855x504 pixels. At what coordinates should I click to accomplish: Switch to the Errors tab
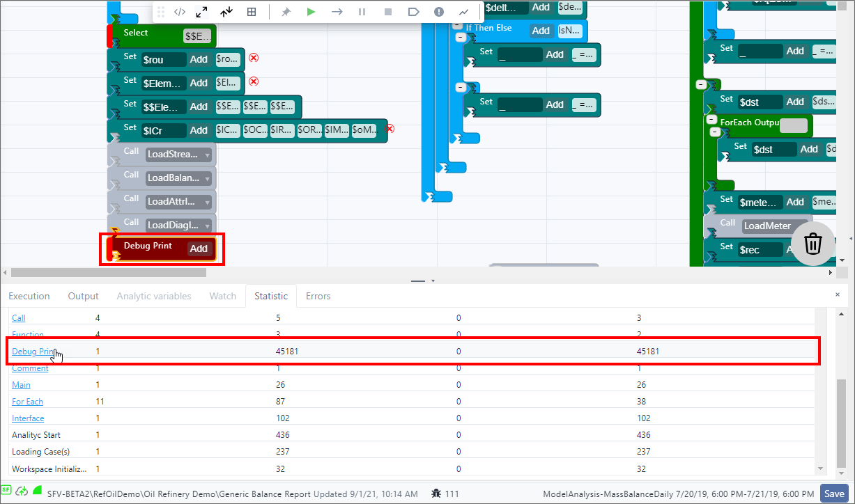pyautogui.click(x=318, y=296)
